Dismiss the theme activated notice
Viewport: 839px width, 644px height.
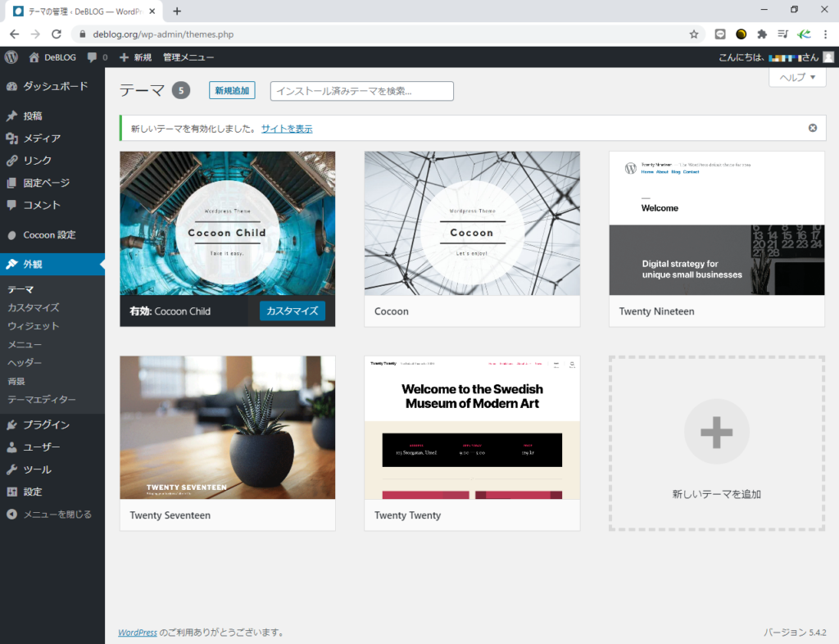813,128
